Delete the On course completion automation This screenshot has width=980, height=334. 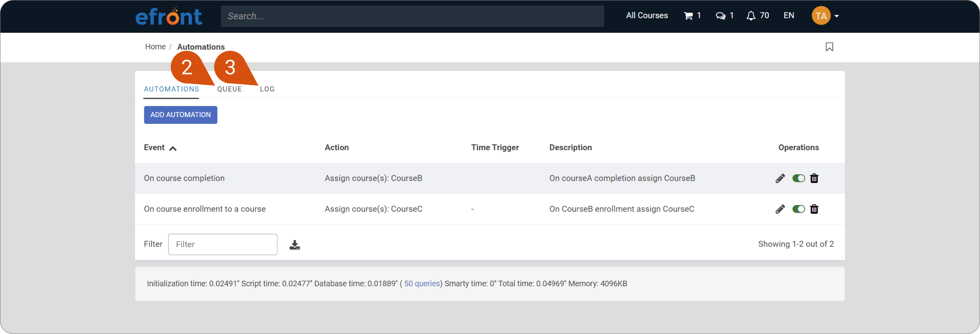pyautogui.click(x=814, y=178)
